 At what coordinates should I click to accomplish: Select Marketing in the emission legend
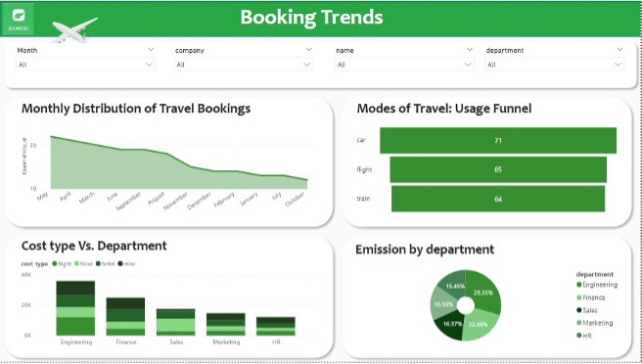point(594,323)
